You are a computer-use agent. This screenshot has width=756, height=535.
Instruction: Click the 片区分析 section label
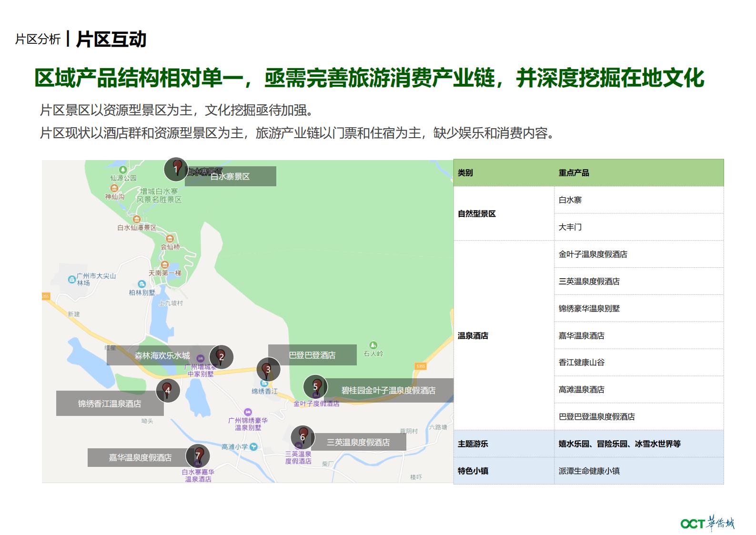pyautogui.click(x=38, y=39)
